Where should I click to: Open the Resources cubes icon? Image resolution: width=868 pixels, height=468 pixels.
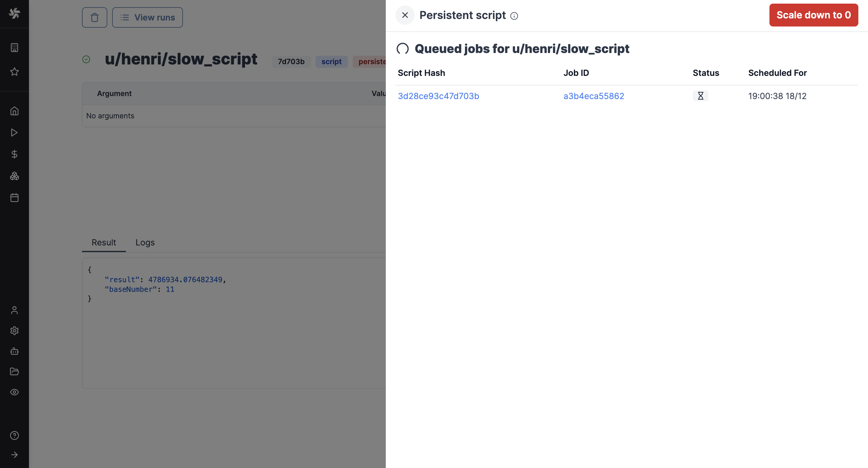pyautogui.click(x=14, y=176)
